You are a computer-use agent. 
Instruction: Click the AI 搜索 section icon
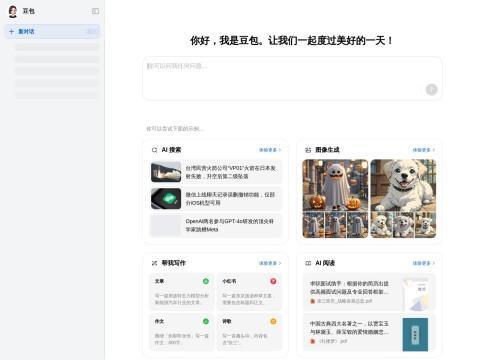(154, 150)
